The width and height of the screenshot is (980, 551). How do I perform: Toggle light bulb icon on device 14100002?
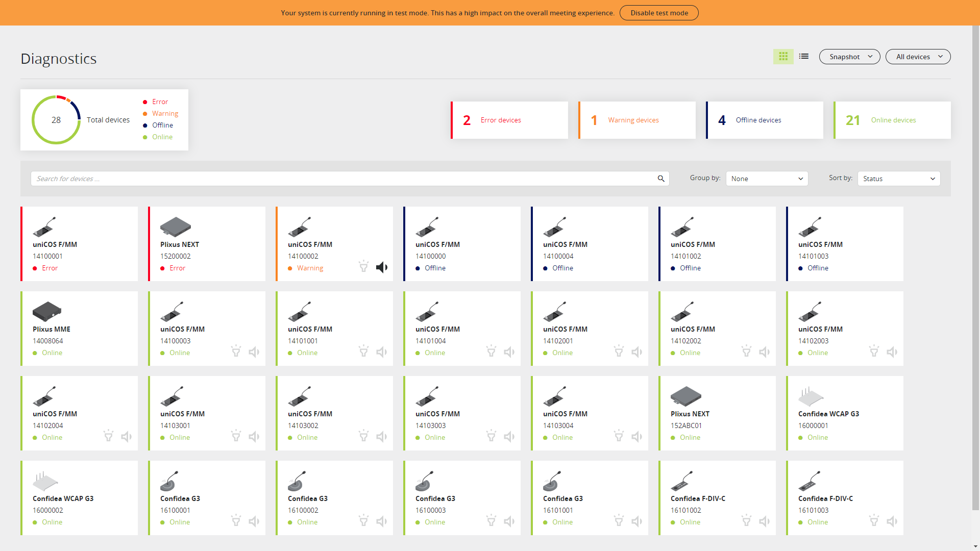click(x=363, y=266)
